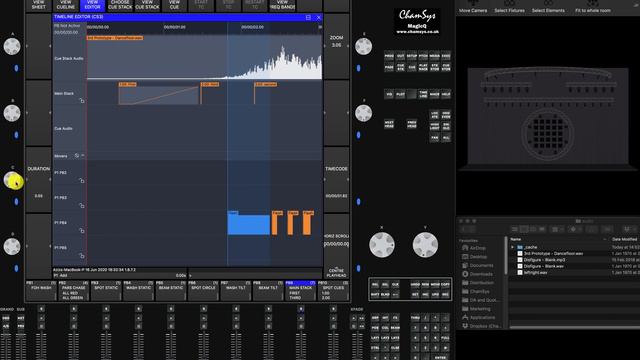The image size is (640, 360).
Task: Toggle the blue indicator below encoder E
Action: (x=358, y=68)
